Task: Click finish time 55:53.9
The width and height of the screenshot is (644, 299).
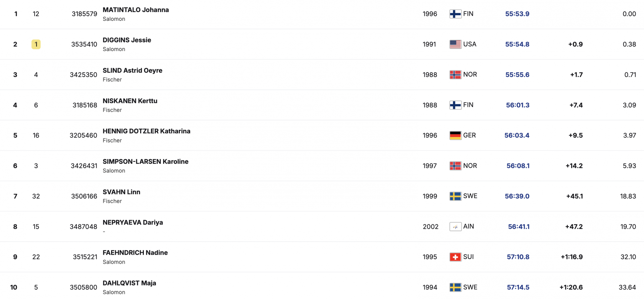Action: [517, 14]
